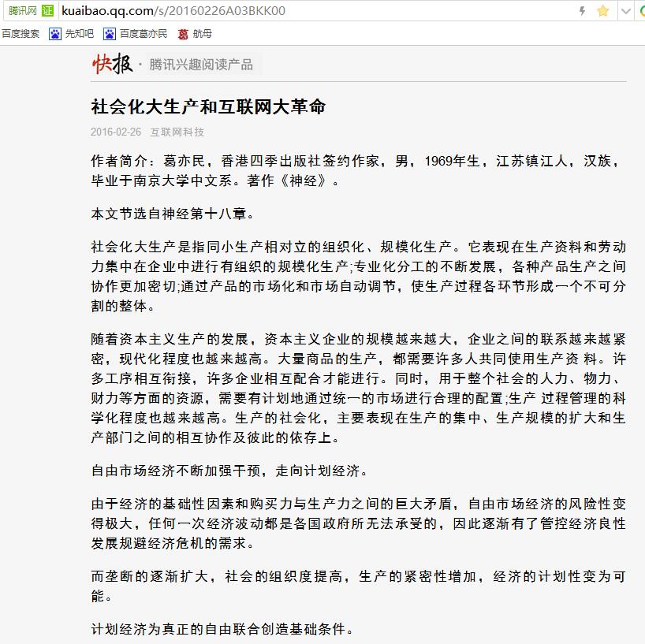This screenshot has width=645, height=644.
Task: Click the 腾讯网 site label in address bar
Action: (x=21, y=11)
